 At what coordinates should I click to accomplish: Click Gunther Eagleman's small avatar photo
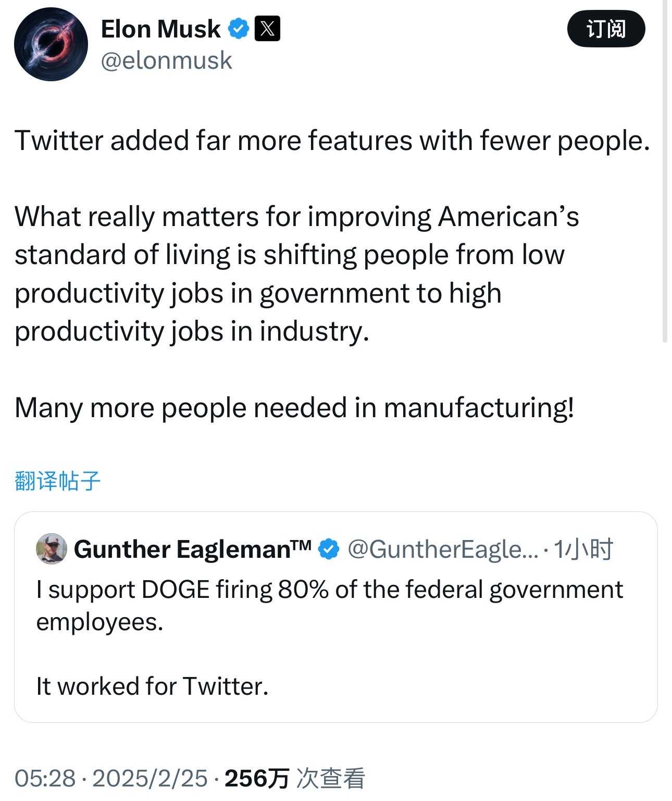click(51, 549)
